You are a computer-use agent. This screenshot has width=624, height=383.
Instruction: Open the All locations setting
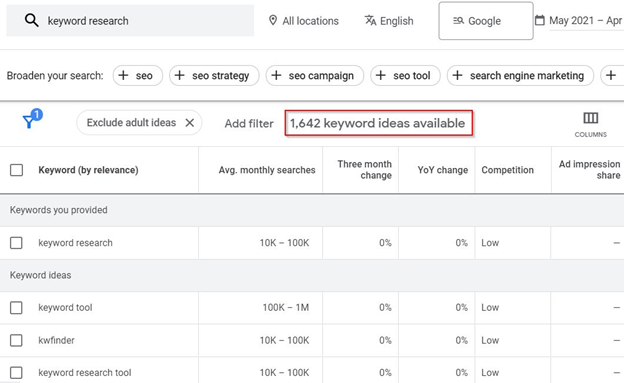coord(304,21)
